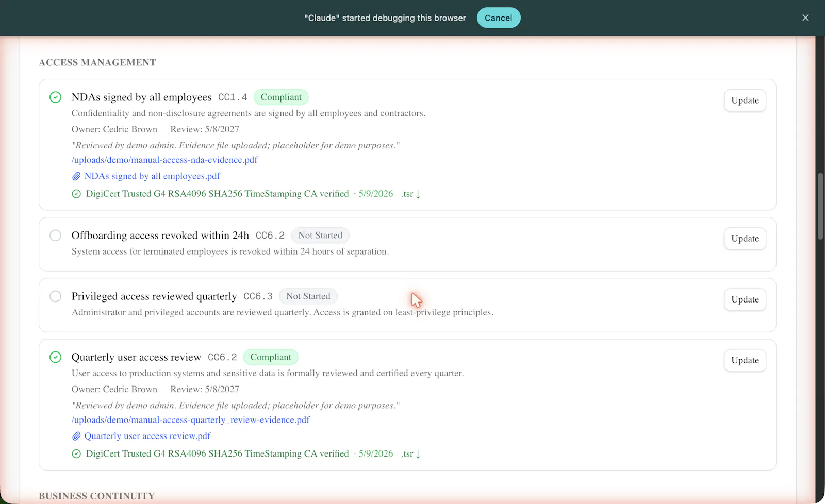Click the CC6.3 criteria code
Image resolution: width=825 pixels, height=504 pixels.
(x=258, y=296)
